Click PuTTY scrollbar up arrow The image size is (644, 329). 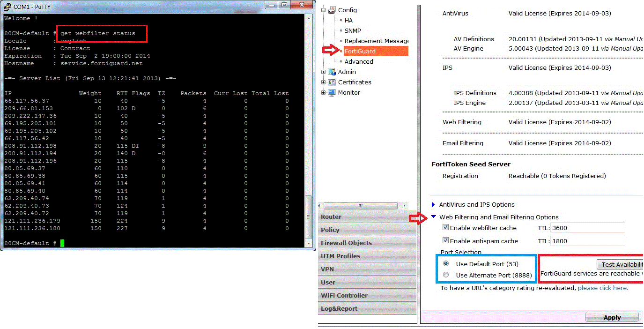pos(308,18)
